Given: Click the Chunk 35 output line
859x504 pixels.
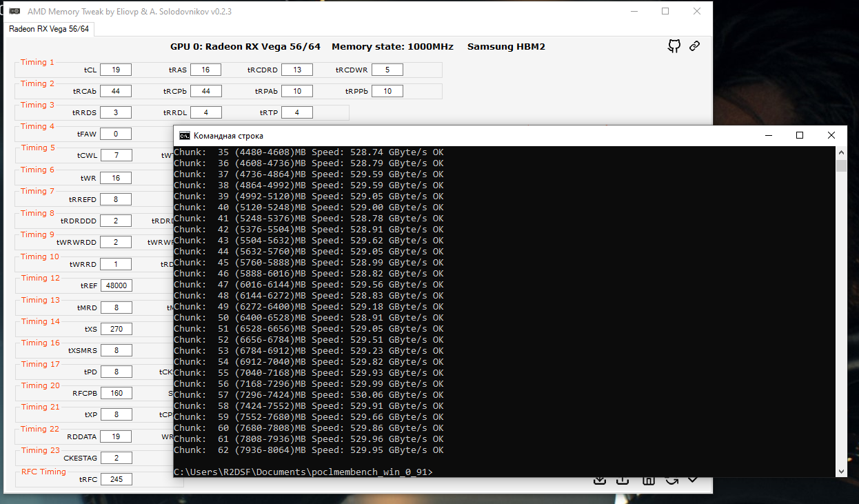Looking at the screenshot, I should tap(309, 152).
